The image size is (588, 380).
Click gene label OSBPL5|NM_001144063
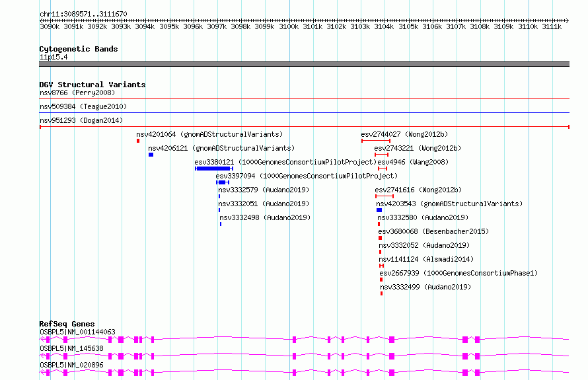(77, 332)
